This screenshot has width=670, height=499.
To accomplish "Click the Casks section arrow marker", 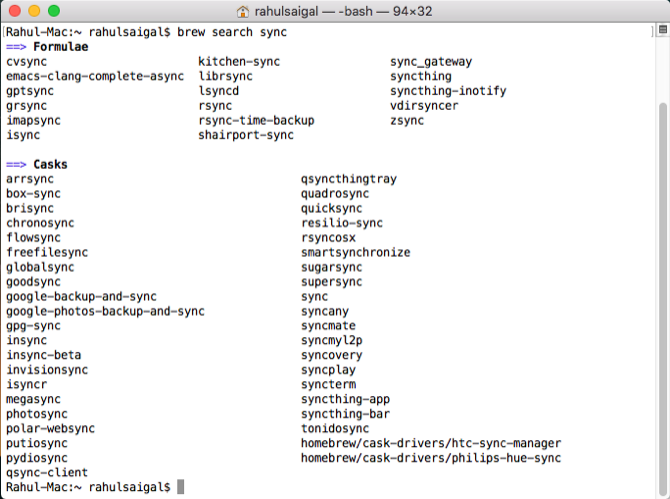I will (15, 164).
